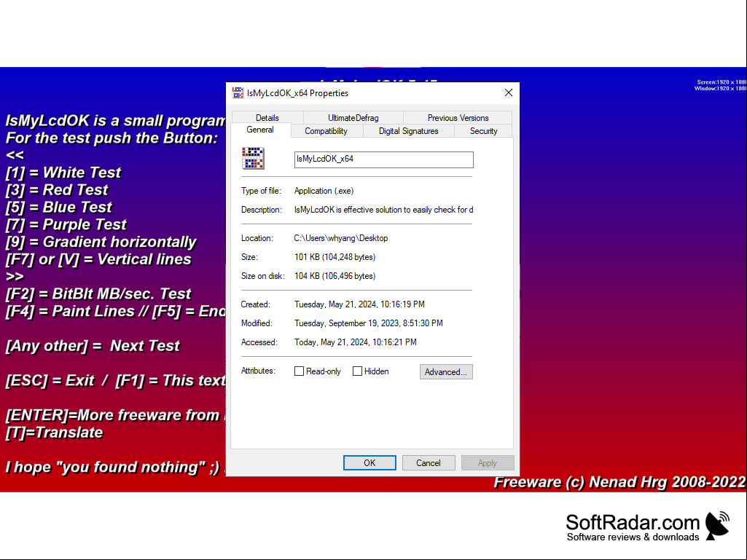Click the Type of file value Application (.exe)
Viewport: 747px width, 560px height.
tap(324, 191)
